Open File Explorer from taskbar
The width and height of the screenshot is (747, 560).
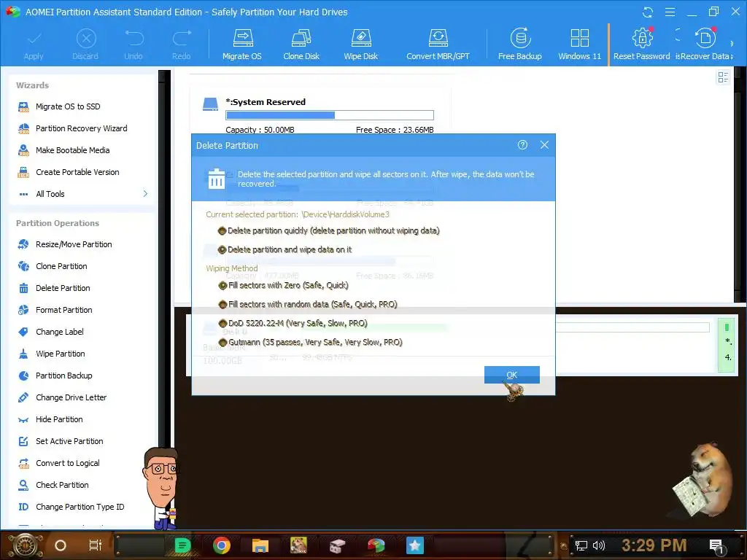[260, 545]
